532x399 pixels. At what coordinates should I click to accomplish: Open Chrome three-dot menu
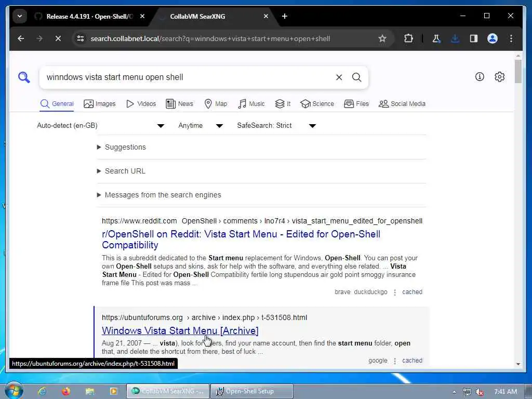(511, 38)
